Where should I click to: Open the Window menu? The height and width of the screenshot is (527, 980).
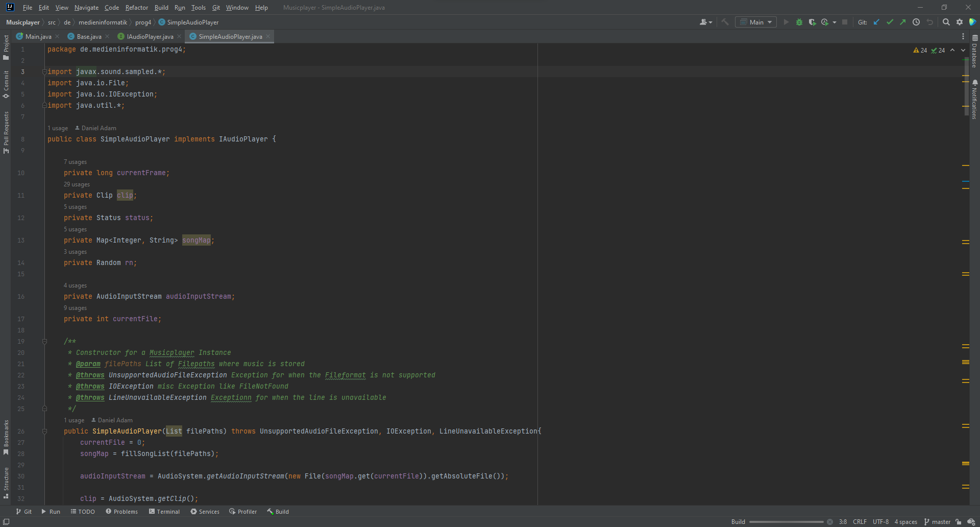pos(237,8)
